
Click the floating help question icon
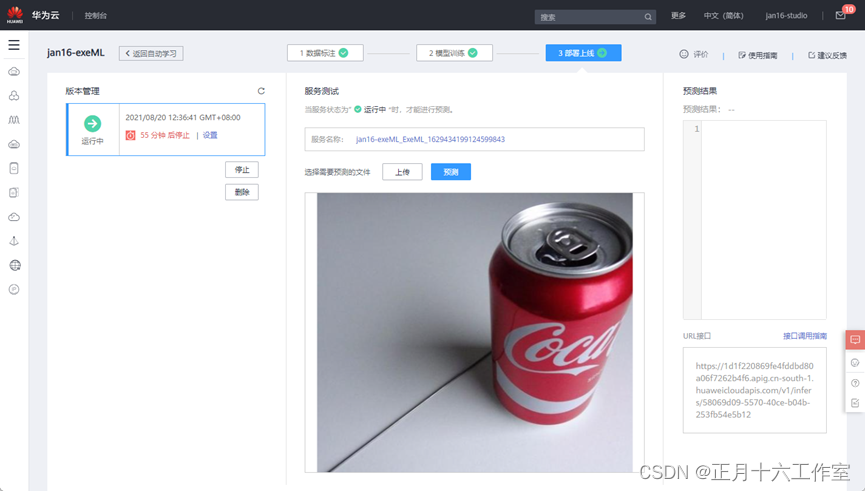pos(855,383)
